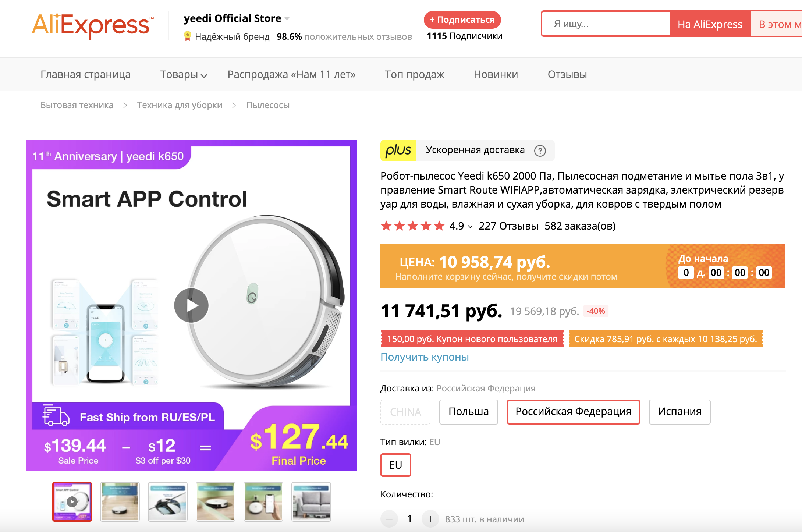Screen dimensions: 802x532
Task: Expand the 4.9 rating breakdown
Action: (470, 227)
